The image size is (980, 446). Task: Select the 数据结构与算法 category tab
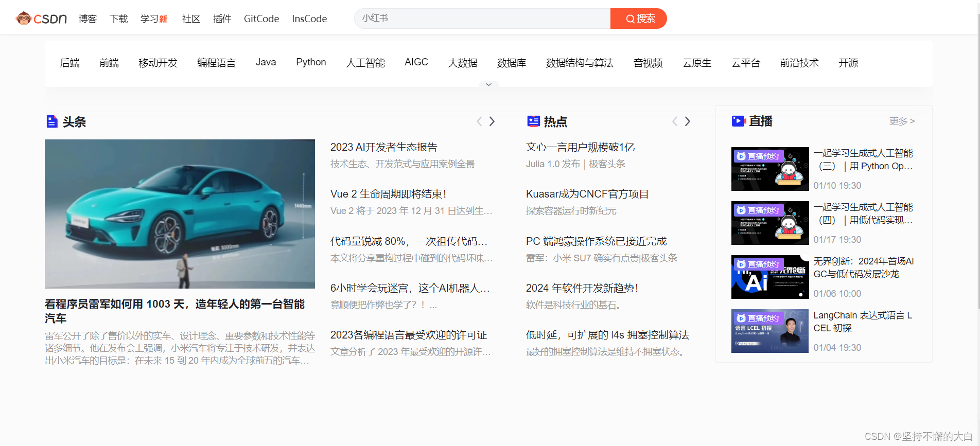pyautogui.click(x=580, y=63)
